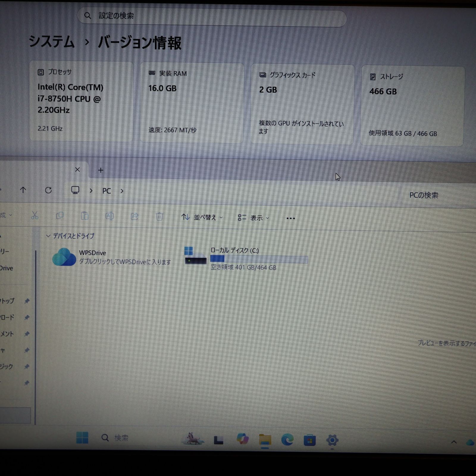Click the Task View icon on taskbar
The image size is (476, 476).
click(219, 440)
